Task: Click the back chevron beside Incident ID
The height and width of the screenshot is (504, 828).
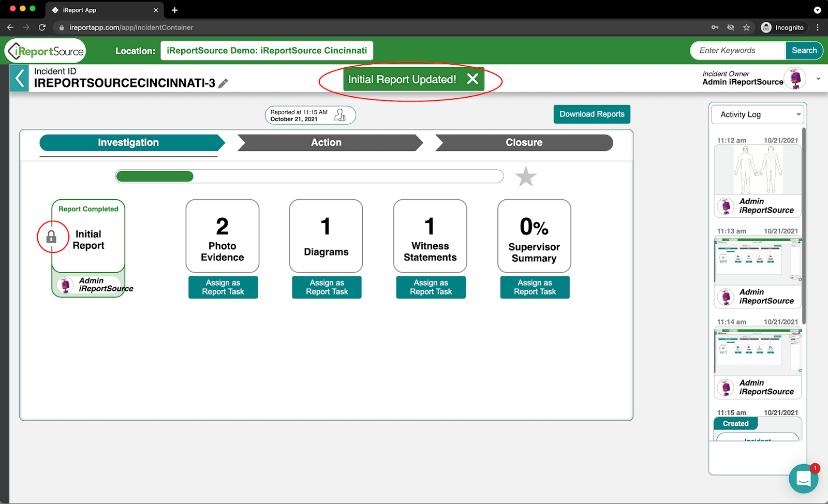Action: (x=19, y=79)
